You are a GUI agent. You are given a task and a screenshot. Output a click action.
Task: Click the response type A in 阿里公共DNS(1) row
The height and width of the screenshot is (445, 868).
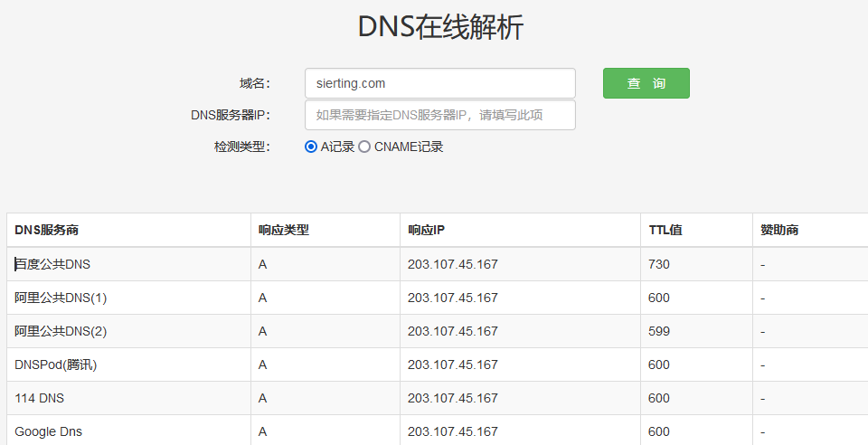[262, 298]
